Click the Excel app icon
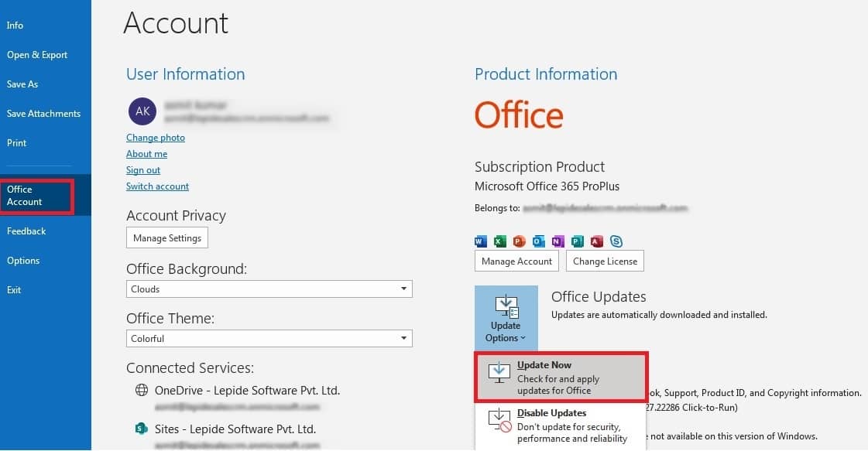The height and width of the screenshot is (451, 868). click(x=500, y=241)
